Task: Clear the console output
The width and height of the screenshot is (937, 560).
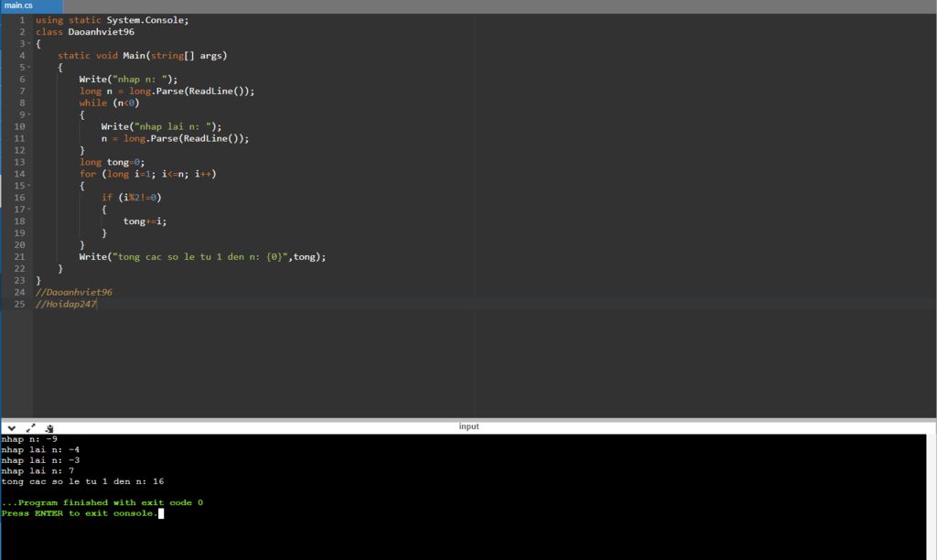Action: [x=49, y=428]
